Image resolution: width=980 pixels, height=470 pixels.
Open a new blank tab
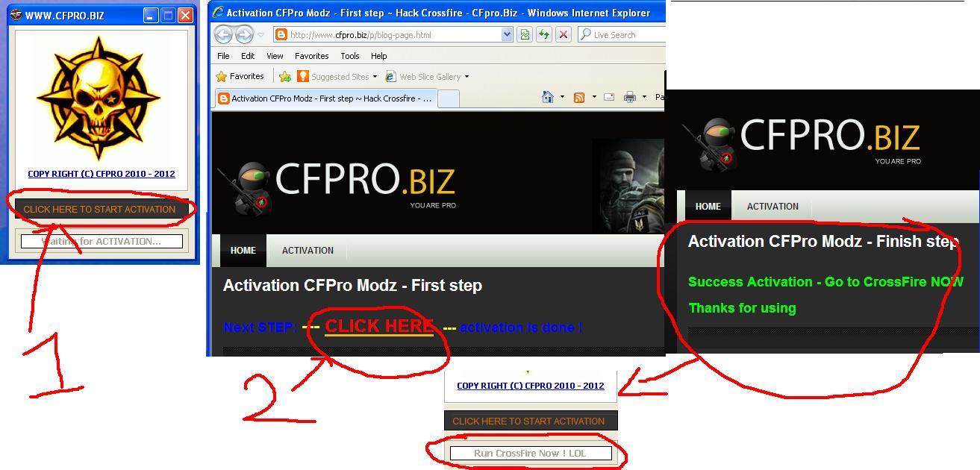[448, 98]
